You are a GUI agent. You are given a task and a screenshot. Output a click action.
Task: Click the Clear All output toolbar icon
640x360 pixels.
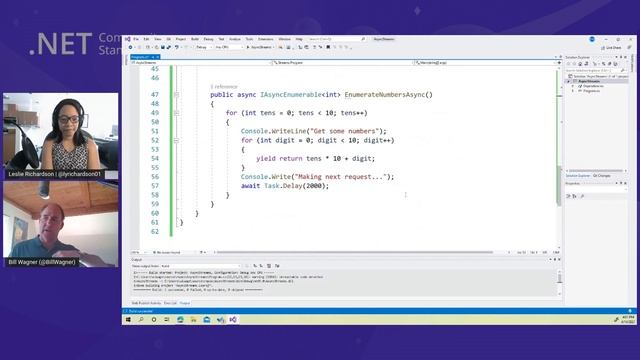pos(269,266)
